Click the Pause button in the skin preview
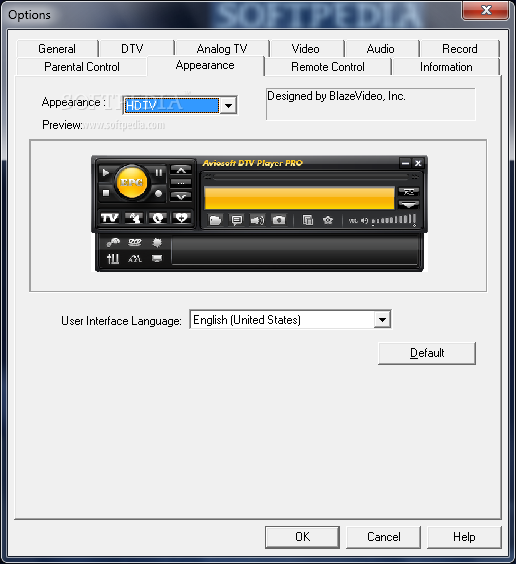516x564 pixels. (x=159, y=173)
